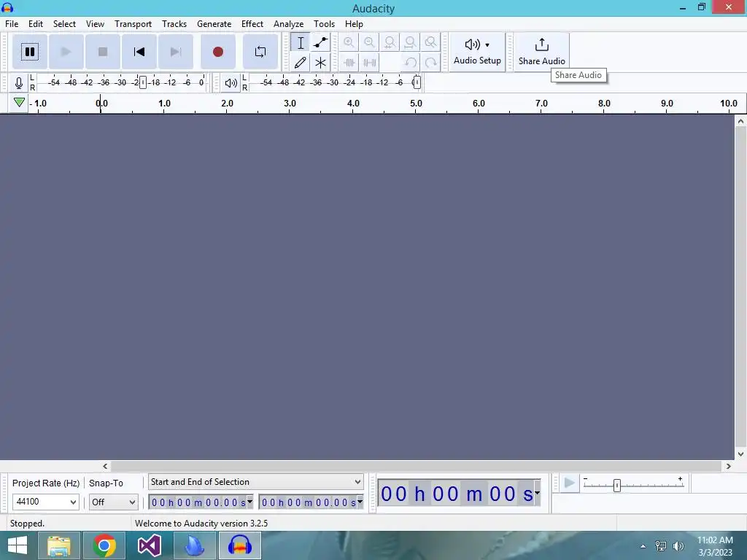Open the Tracks menu
Image resolution: width=747 pixels, height=560 pixels.
pos(174,24)
